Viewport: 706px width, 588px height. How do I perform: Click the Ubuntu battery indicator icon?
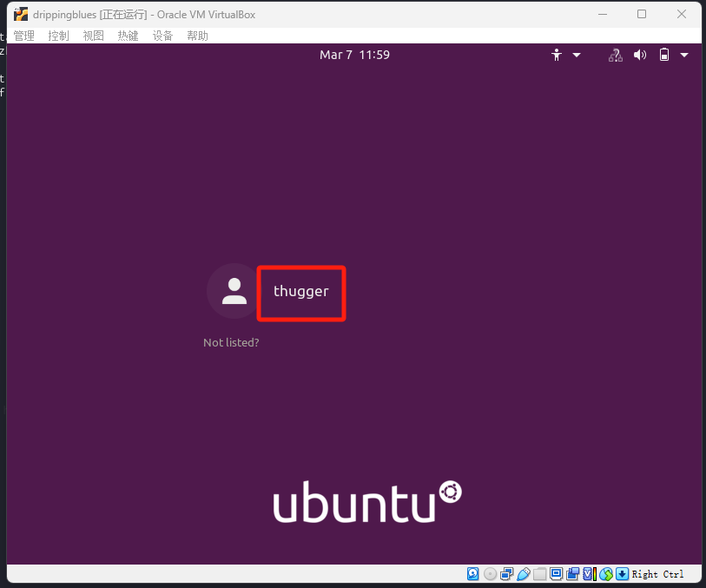click(x=664, y=55)
